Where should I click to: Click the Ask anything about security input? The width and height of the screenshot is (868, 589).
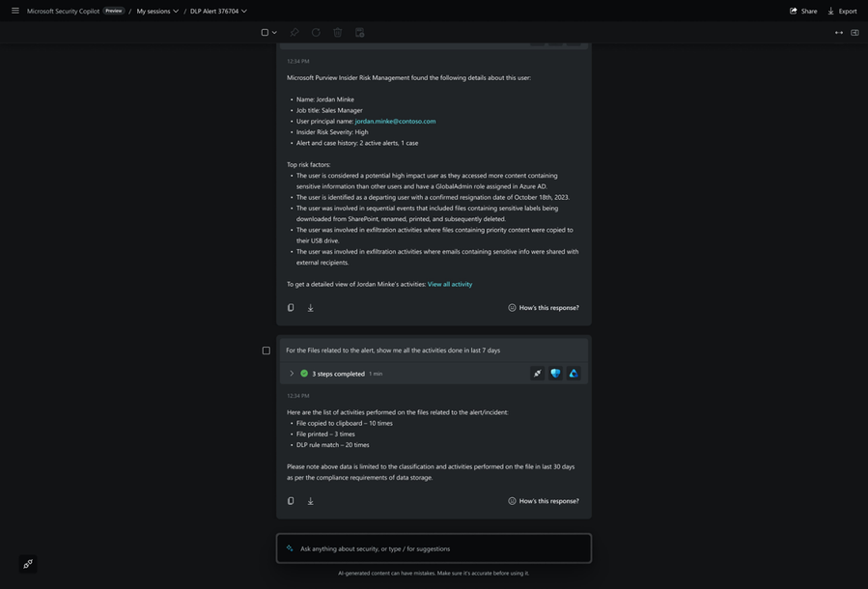click(434, 548)
